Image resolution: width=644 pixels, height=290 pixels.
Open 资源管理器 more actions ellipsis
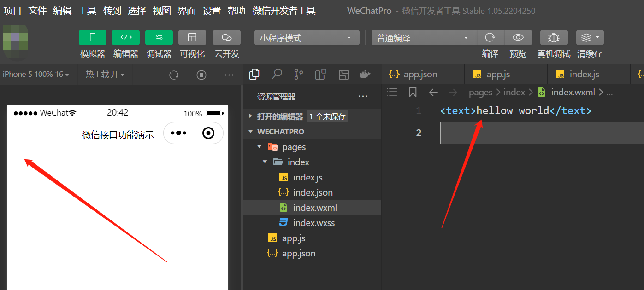click(x=363, y=97)
